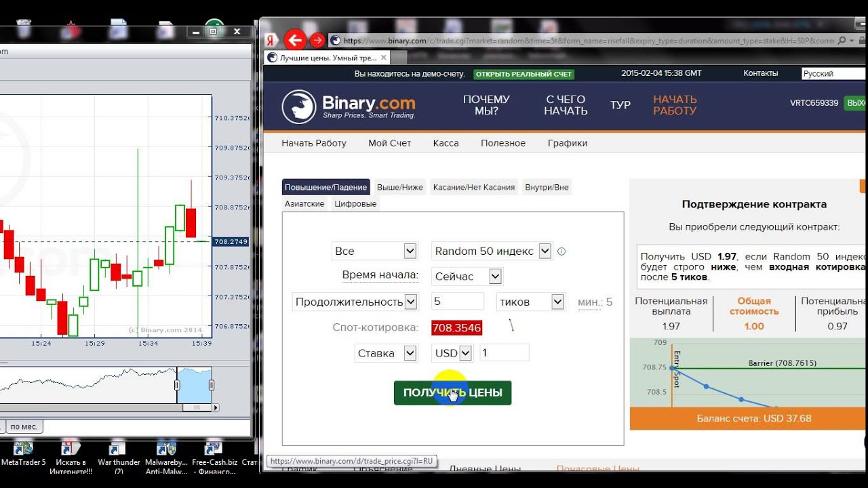Screen dimensions: 868x488
Task: Select the Внутри/Вне tab
Action: click(547, 187)
